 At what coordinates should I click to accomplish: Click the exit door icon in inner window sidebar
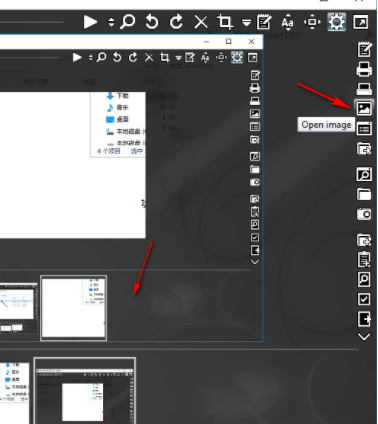[255, 250]
